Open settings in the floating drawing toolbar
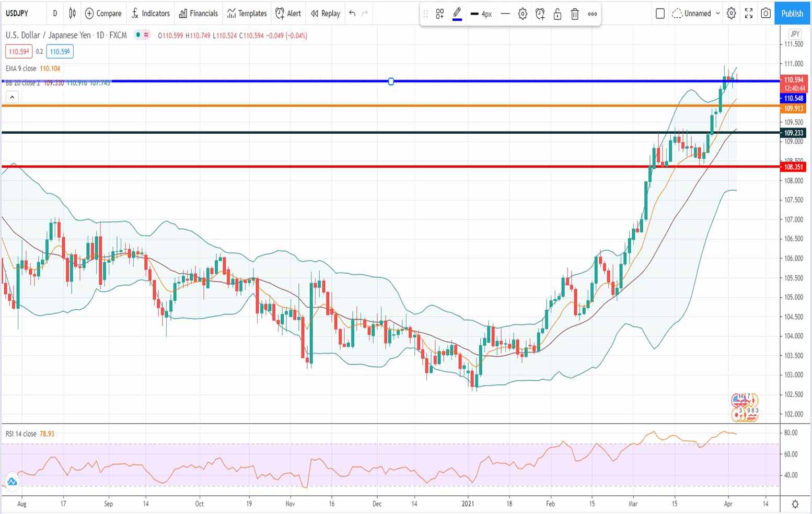Viewport: 812px width, 514px height. pos(523,14)
